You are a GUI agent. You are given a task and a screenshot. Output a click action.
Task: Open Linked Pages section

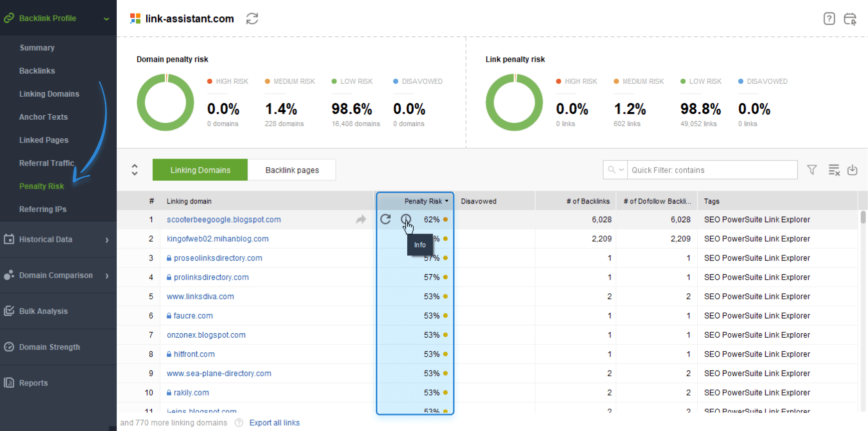[x=44, y=140]
